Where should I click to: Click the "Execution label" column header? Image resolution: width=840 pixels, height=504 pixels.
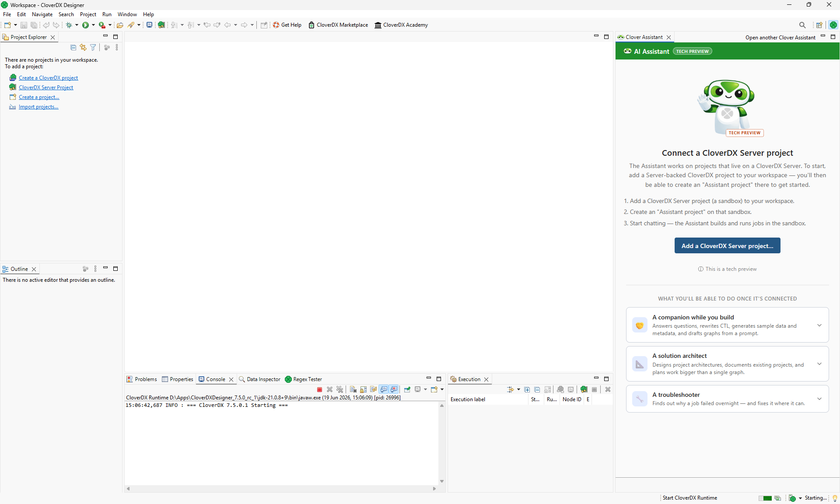488,399
